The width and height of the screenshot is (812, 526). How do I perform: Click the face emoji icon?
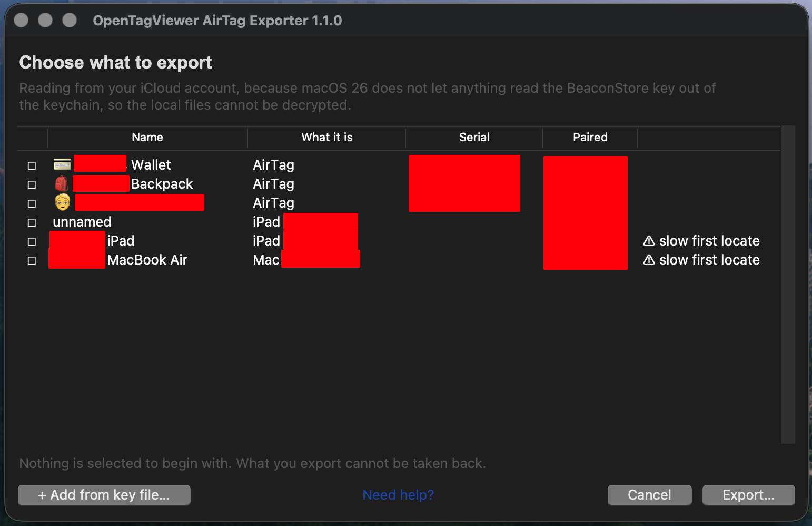(62, 202)
